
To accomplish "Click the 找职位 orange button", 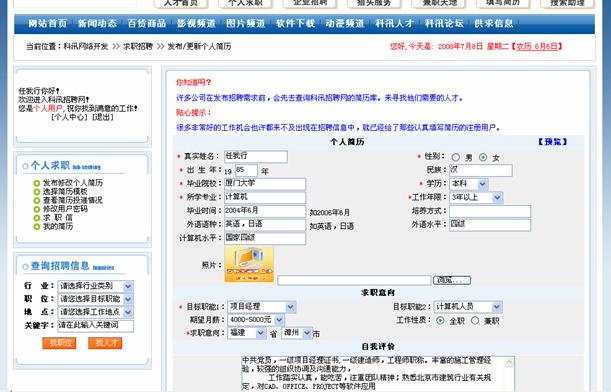I will coord(60,343).
